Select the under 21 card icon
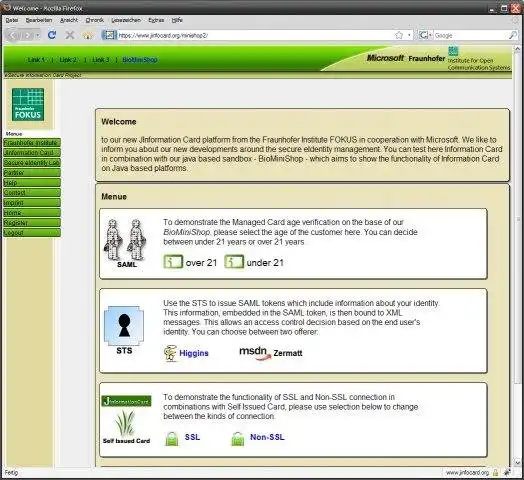 pyautogui.click(x=234, y=262)
